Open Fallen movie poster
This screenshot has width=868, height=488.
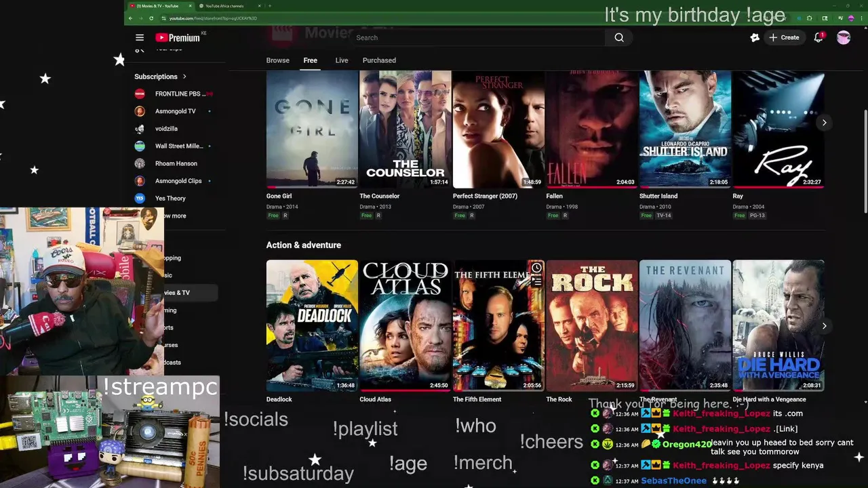591,129
